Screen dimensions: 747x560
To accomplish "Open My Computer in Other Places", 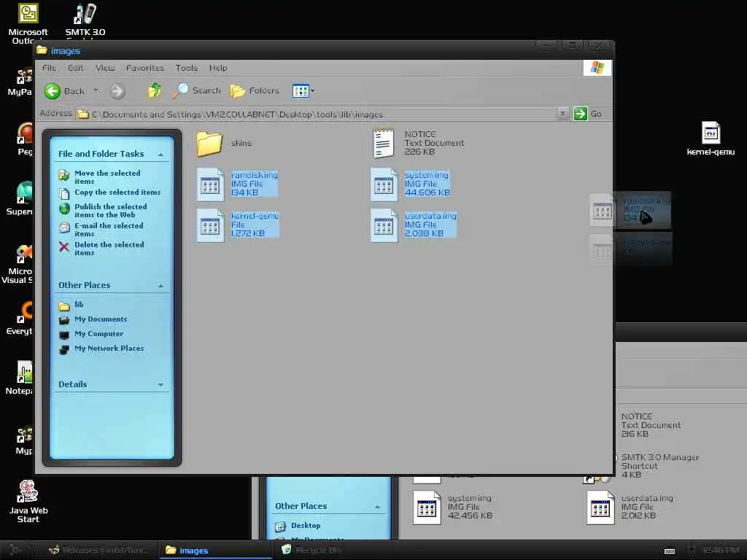I will [x=98, y=334].
